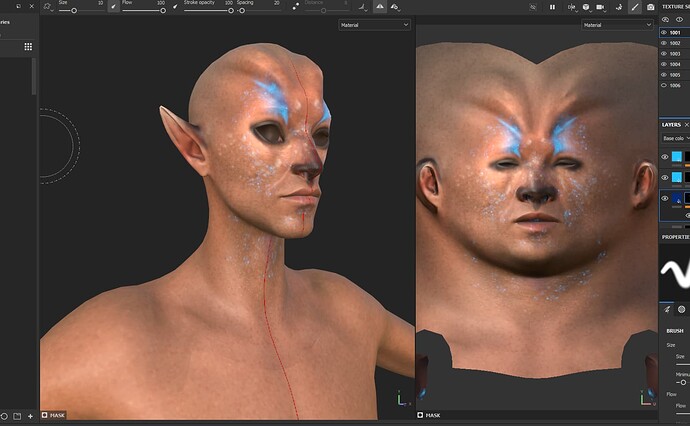Click the plus add icon at bottom left
Screen dimensions: 690x426
[30, 416]
